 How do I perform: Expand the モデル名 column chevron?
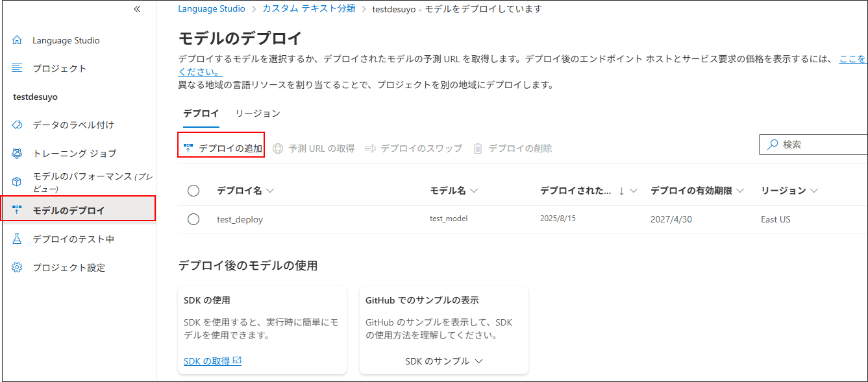click(x=474, y=191)
